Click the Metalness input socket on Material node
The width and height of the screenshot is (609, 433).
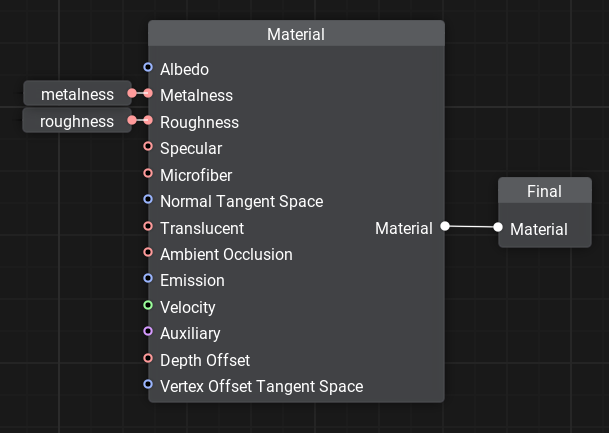tap(148, 94)
